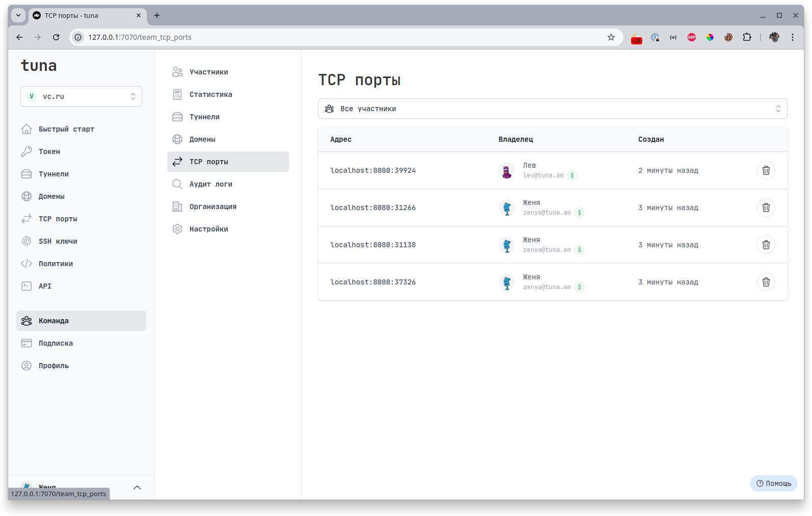Go back in the browser

pos(19,37)
